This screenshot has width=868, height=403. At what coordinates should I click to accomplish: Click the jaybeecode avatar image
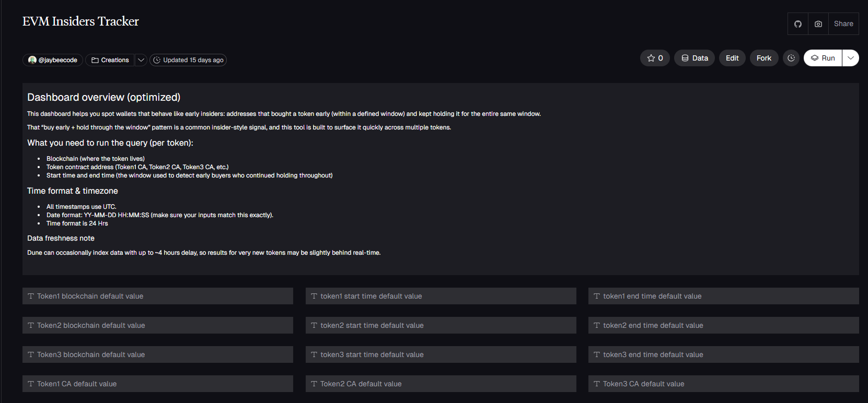click(32, 60)
